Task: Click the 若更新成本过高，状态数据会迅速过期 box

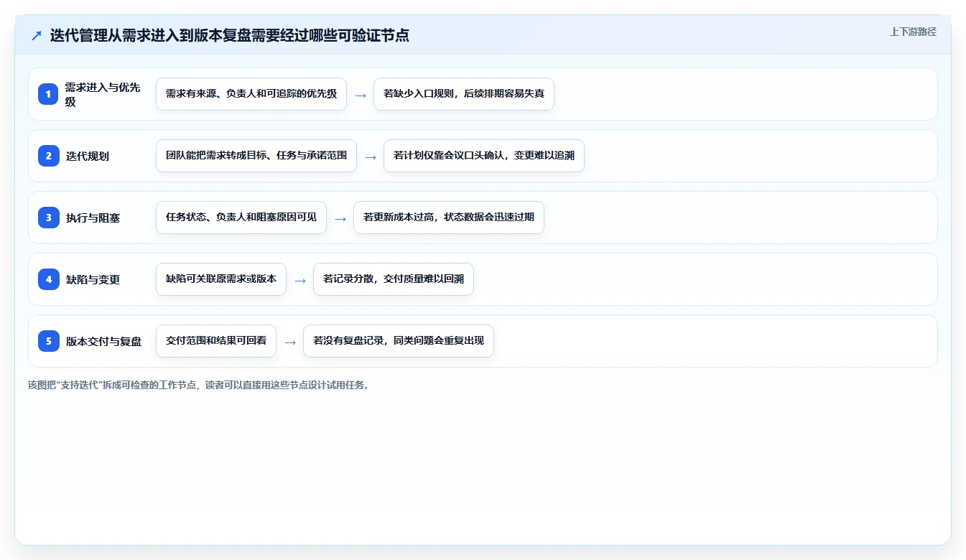Action: tap(449, 218)
